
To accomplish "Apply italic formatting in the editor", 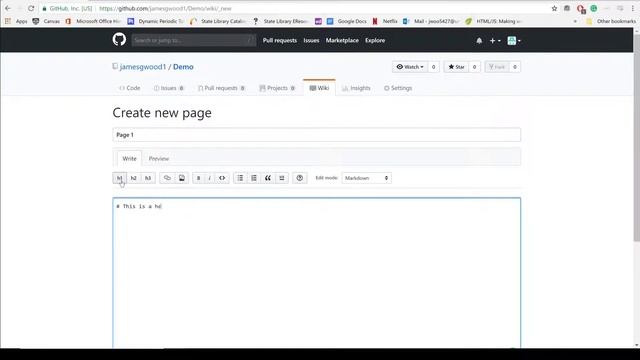I will [210, 178].
